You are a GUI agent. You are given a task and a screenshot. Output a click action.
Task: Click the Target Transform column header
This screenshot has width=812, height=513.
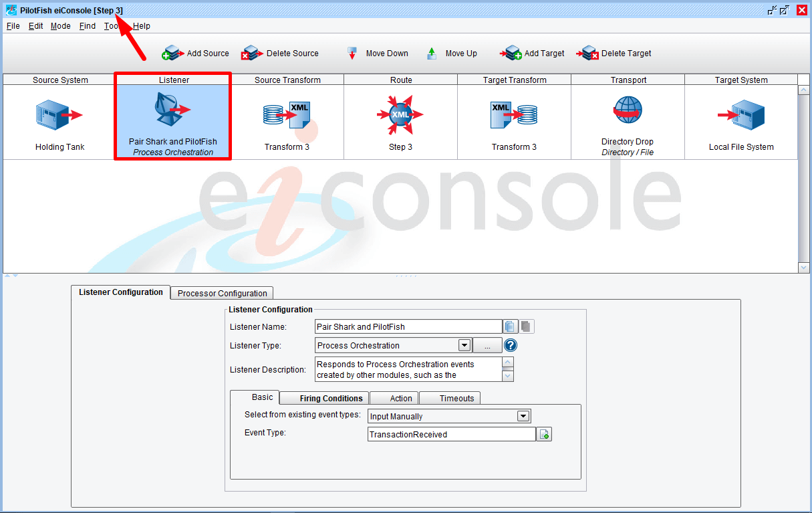point(514,80)
